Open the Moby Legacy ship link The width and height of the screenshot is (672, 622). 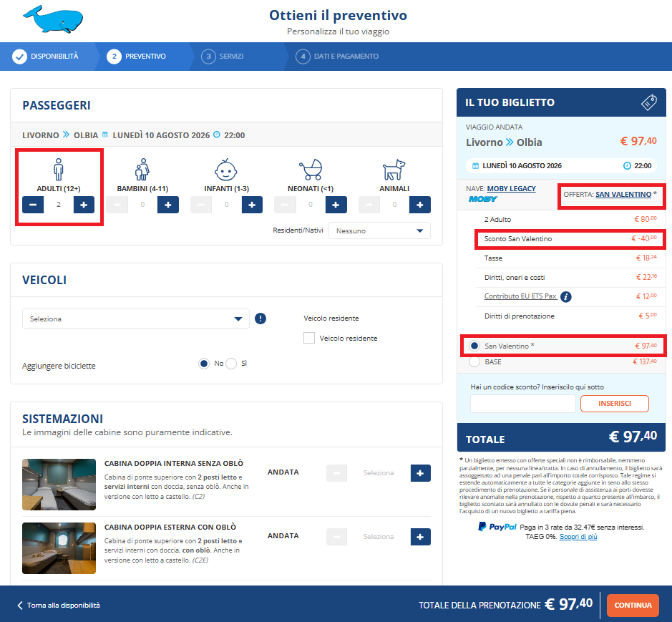(x=512, y=188)
